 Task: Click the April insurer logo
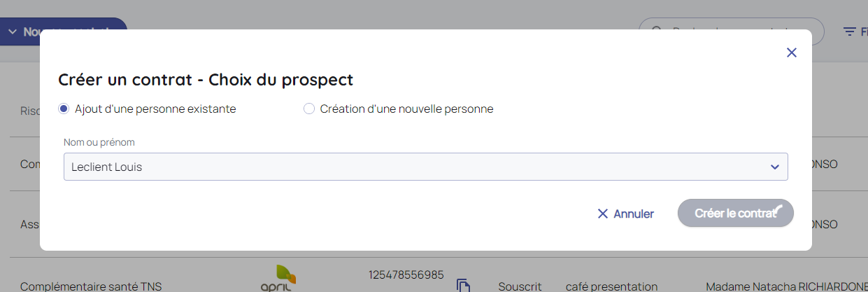[276, 279]
